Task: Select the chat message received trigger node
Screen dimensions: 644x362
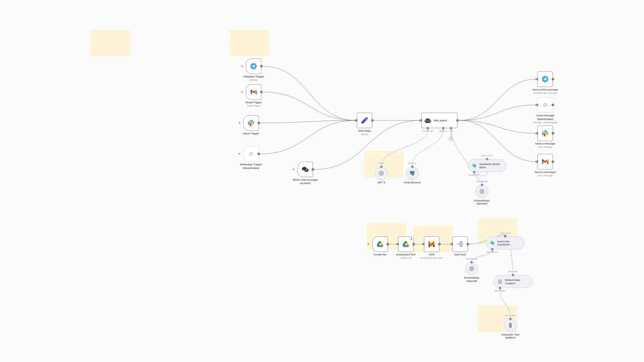Action: coord(305,170)
